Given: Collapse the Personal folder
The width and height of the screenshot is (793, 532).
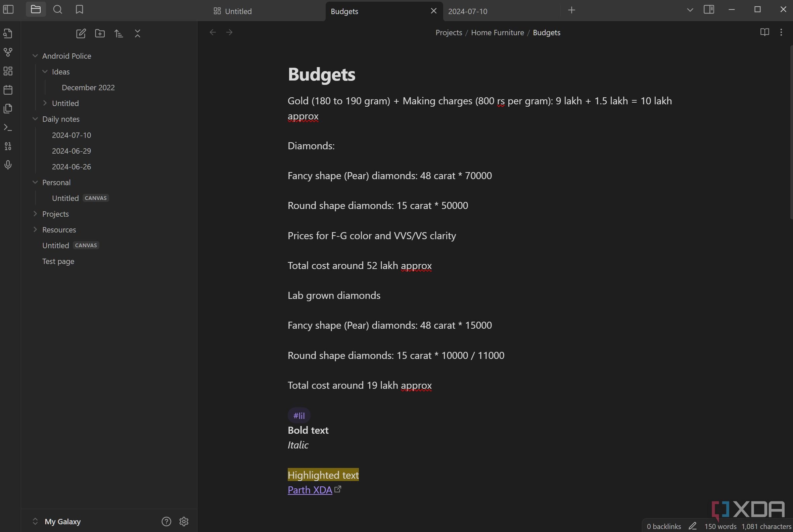Looking at the screenshot, I should [35, 182].
